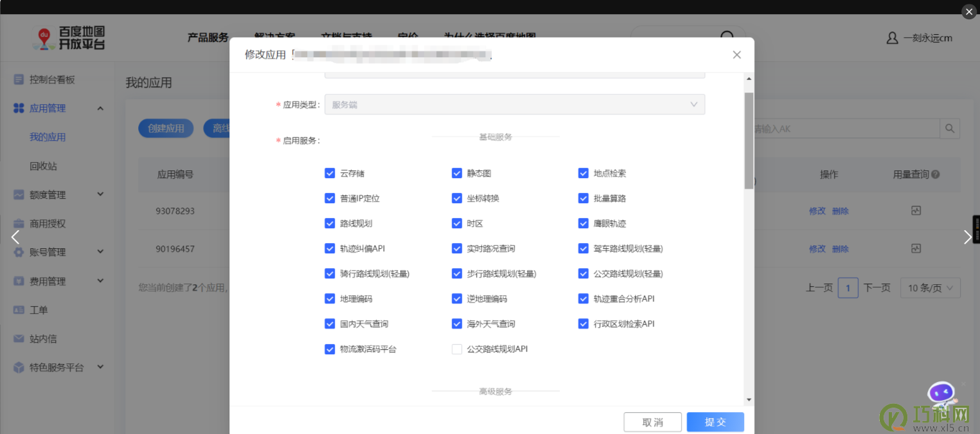The image size is (980, 434).
Task: Select 回收站 in the sidebar
Action: pyautogui.click(x=43, y=166)
